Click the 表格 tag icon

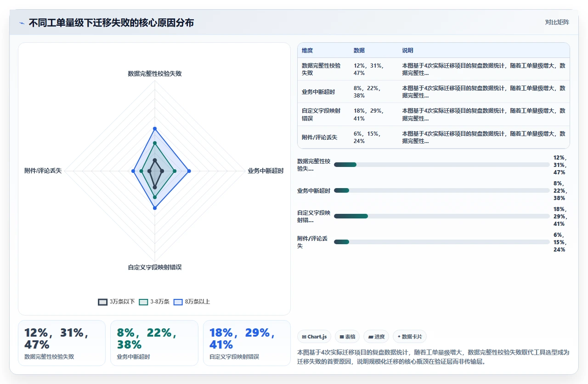tap(342, 337)
